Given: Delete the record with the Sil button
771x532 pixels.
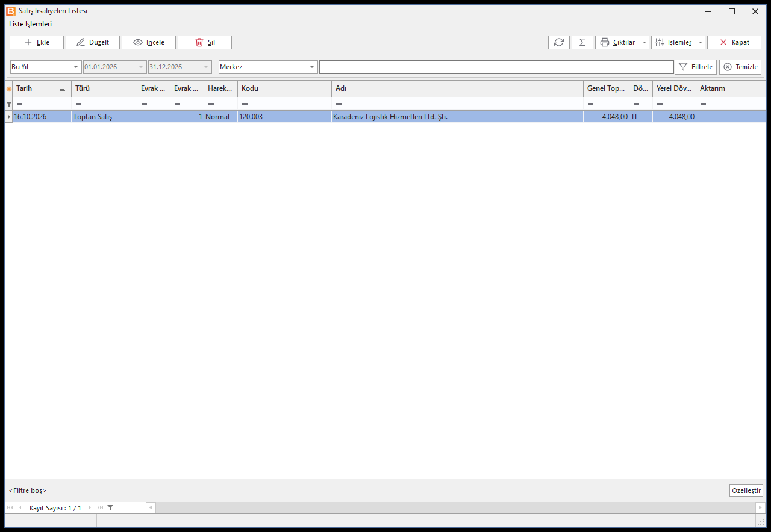Looking at the screenshot, I should 204,42.
